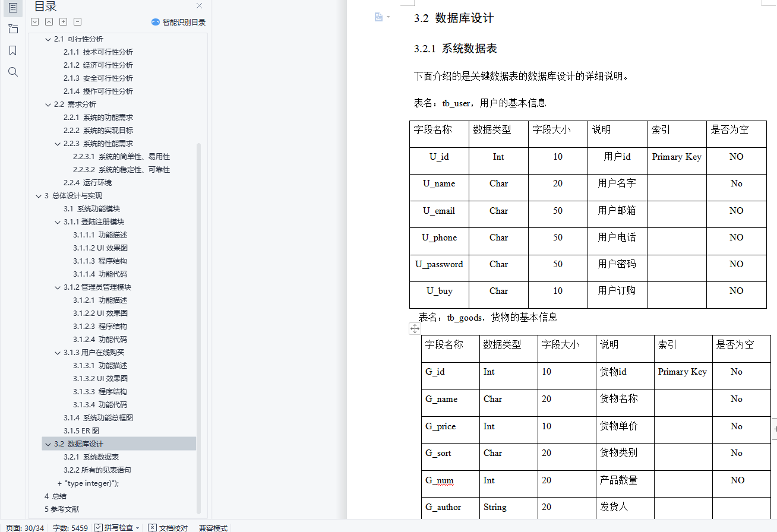Click the 3.2.1 系统数据表 heading in document

(455, 49)
